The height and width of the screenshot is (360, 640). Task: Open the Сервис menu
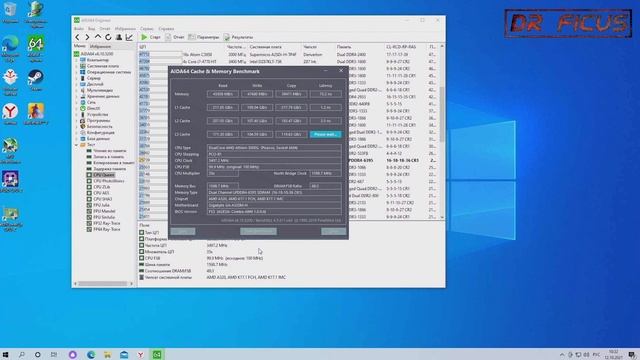point(147,29)
